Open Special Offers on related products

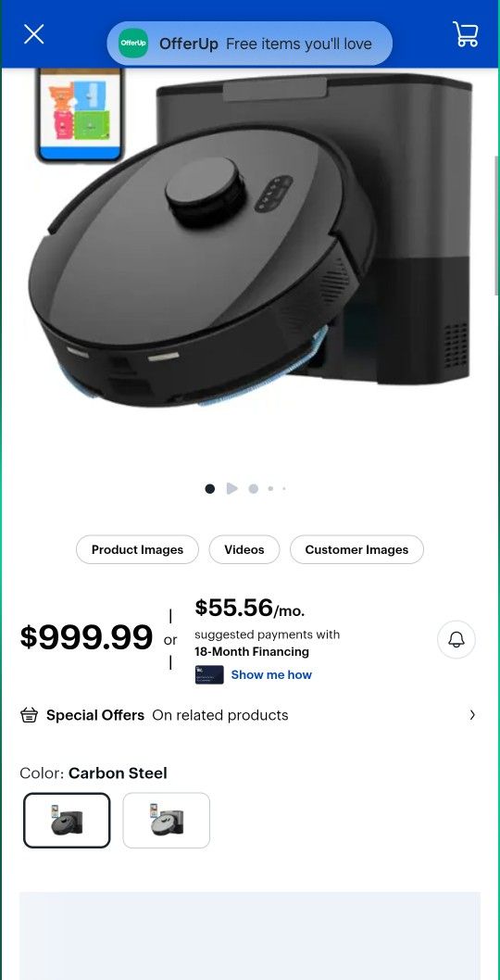(249, 715)
